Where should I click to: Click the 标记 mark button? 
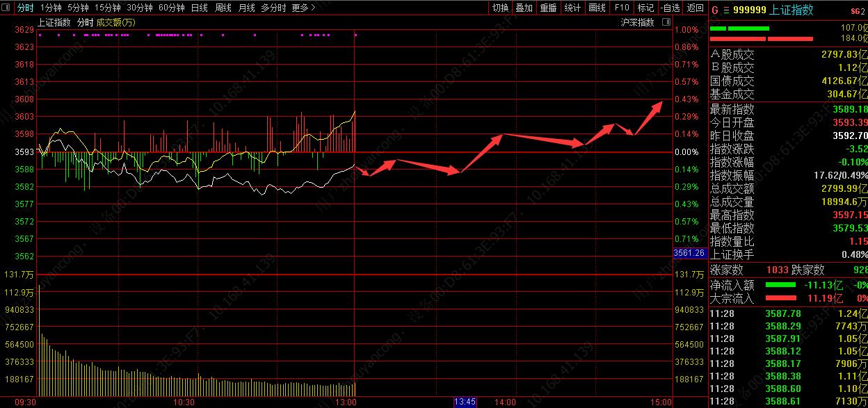(x=645, y=8)
